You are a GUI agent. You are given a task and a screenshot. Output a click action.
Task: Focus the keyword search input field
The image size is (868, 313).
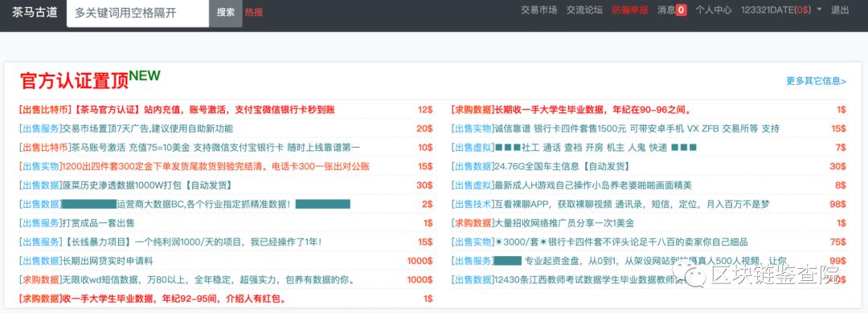click(x=138, y=13)
